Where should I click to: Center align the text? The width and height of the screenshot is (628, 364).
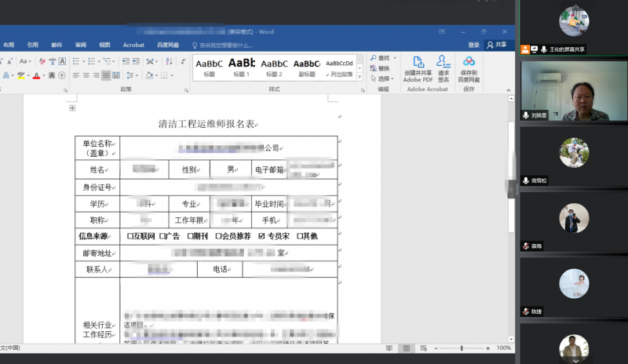(86, 75)
